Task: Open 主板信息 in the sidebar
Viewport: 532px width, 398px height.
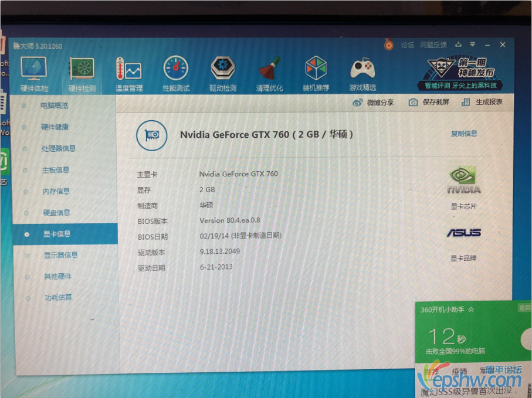Action: pos(56,170)
